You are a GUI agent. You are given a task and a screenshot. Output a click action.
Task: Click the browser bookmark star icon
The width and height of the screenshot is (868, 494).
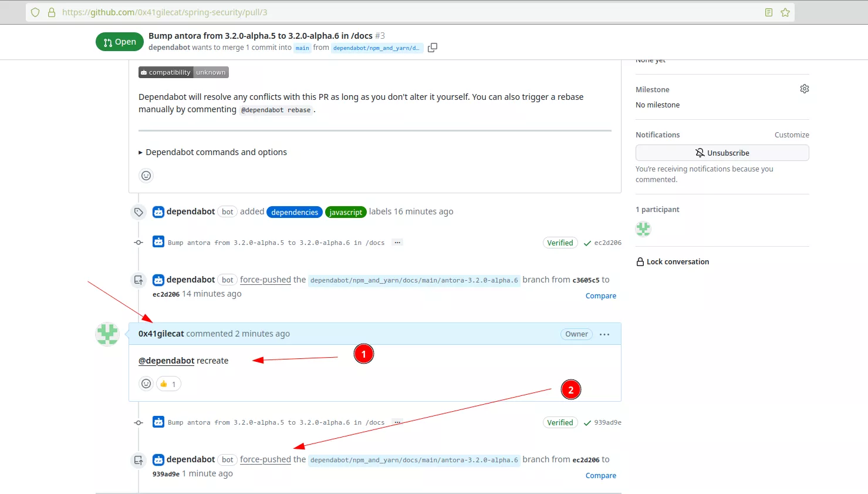785,12
